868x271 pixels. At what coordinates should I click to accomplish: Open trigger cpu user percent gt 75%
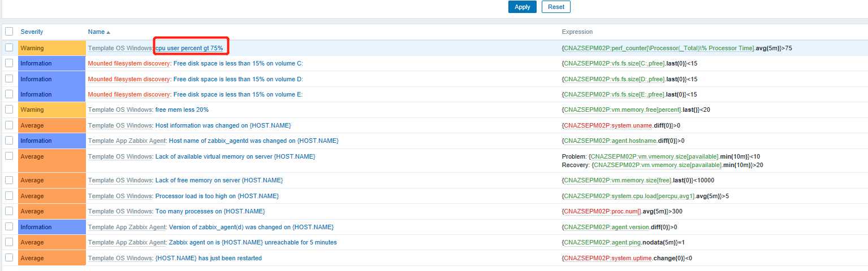pos(189,48)
